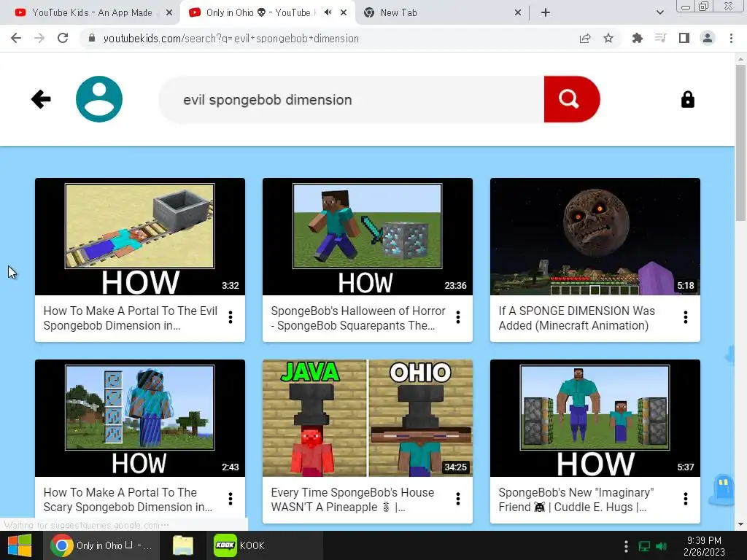Viewport: 747px width, 560px height.
Task: Expand the tab search dropdown chevron
Action: 659,13
